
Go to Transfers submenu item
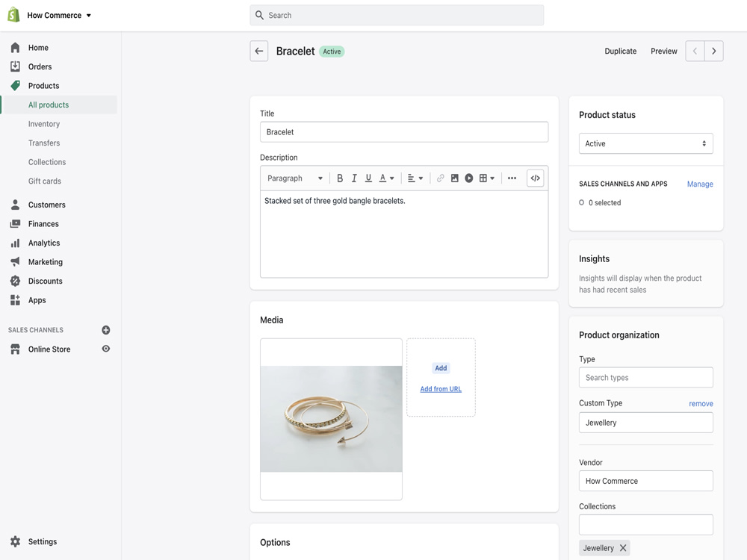44,143
